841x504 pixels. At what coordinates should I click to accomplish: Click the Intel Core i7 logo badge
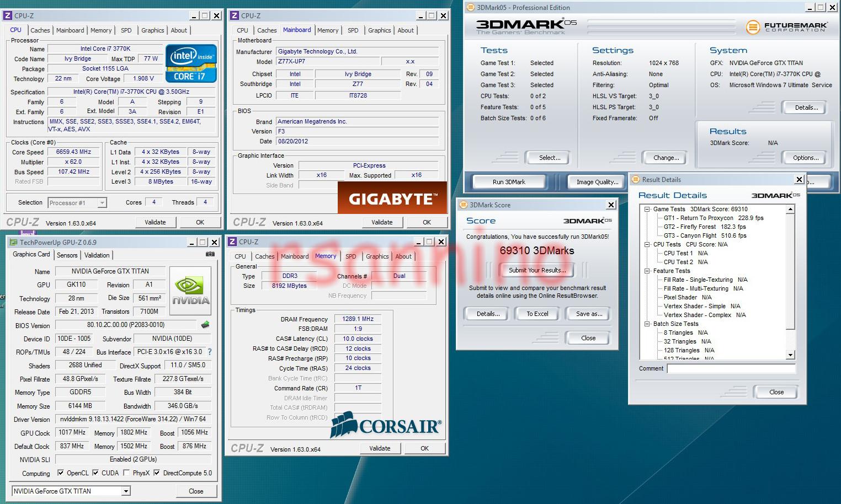[191, 63]
